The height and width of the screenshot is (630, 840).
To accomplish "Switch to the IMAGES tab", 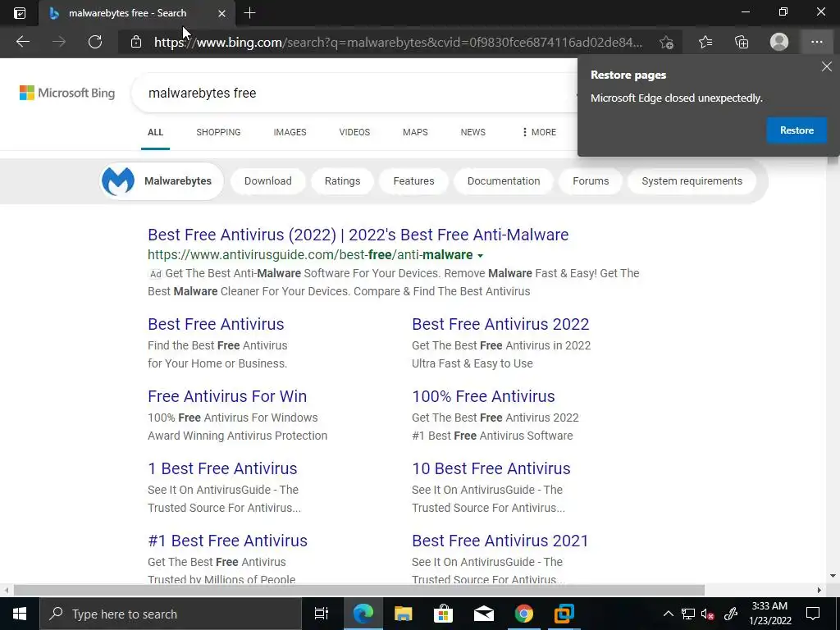I will (x=290, y=132).
